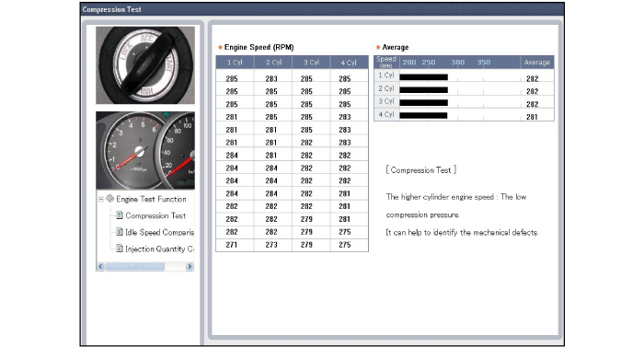644x347 pixels.
Task: Click the Average section heading
Action: click(395, 47)
